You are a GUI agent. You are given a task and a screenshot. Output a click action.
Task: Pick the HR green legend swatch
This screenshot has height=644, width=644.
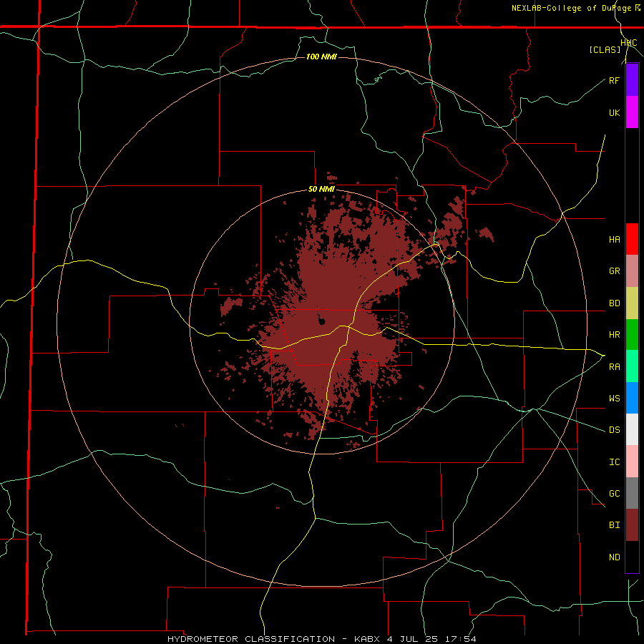click(x=632, y=334)
